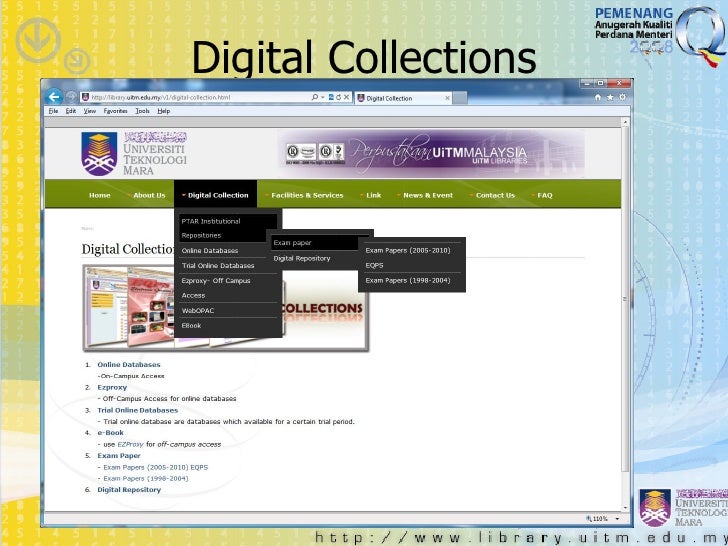
Task: Open the Digital Repository list link
Action: click(x=129, y=489)
